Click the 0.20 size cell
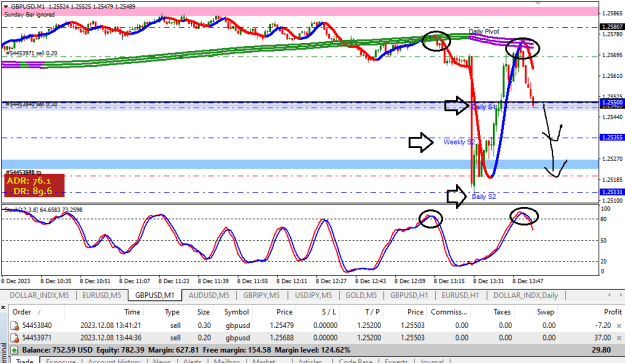This screenshot has height=363, width=625. 204,338
